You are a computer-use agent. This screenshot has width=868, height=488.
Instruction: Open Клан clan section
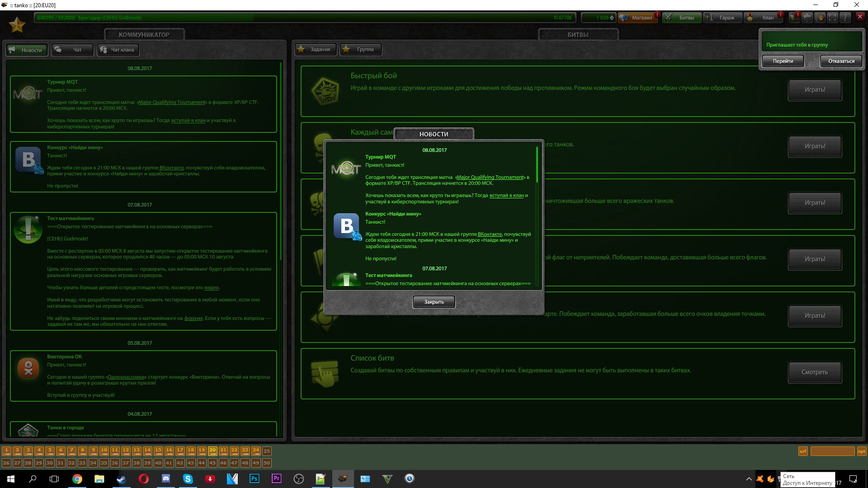pyautogui.click(x=764, y=18)
